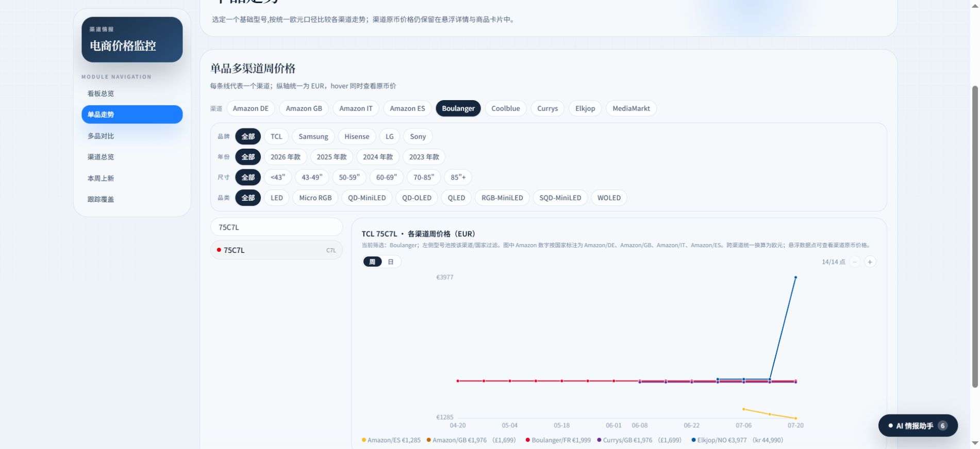Choose the Hisense brand filter
The image size is (980, 449).
pos(357,137)
